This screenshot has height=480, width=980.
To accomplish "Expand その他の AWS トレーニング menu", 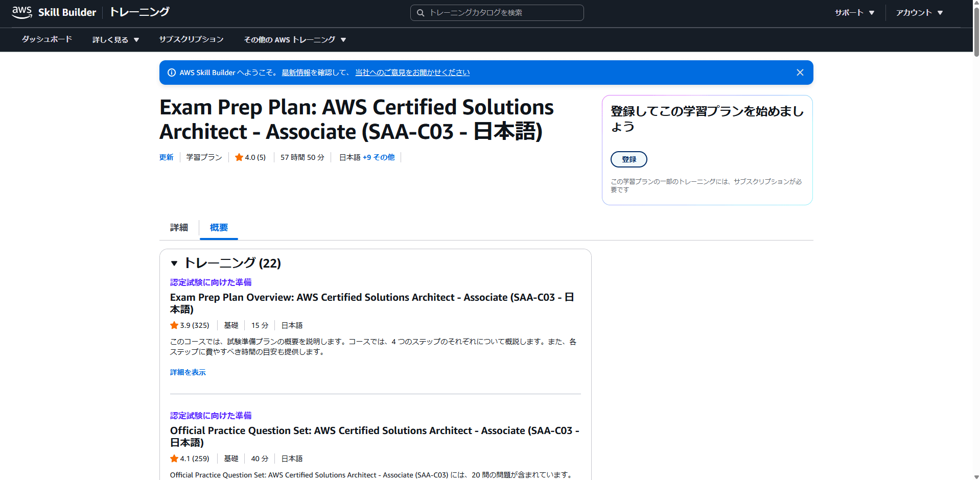I will (295, 40).
